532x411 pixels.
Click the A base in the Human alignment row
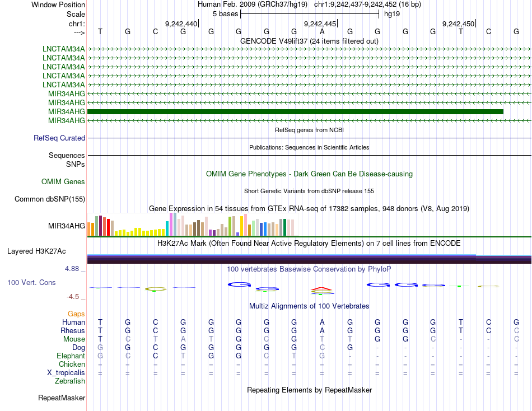[x=322, y=322]
